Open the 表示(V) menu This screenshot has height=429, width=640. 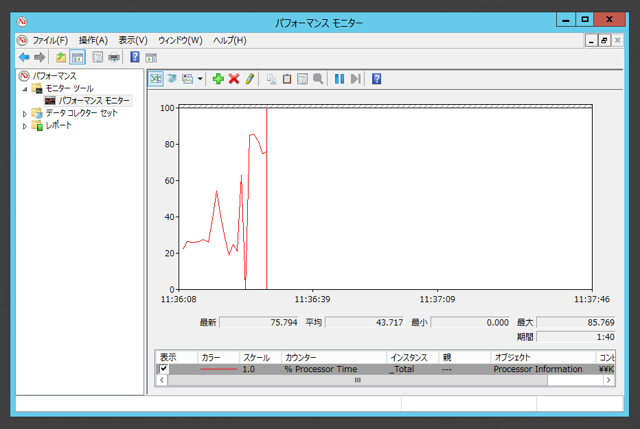click(x=133, y=40)
